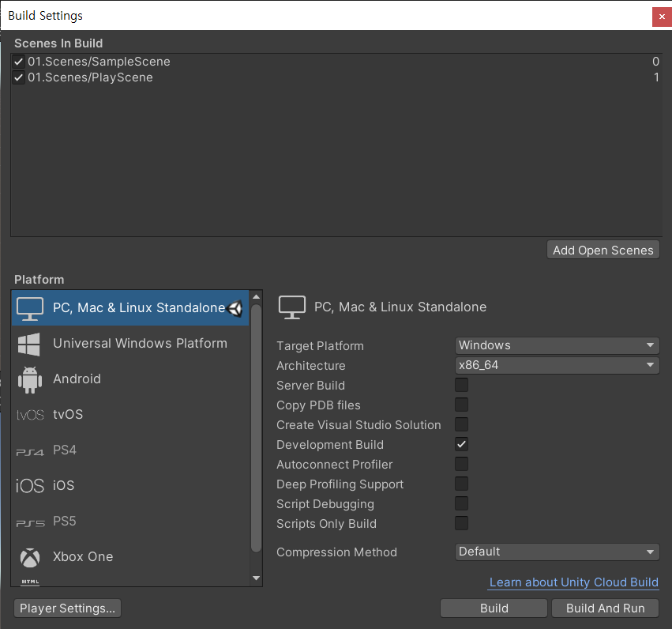
Task: Click the Universal Windows Platform logo icon
Action: click(29, 344)
